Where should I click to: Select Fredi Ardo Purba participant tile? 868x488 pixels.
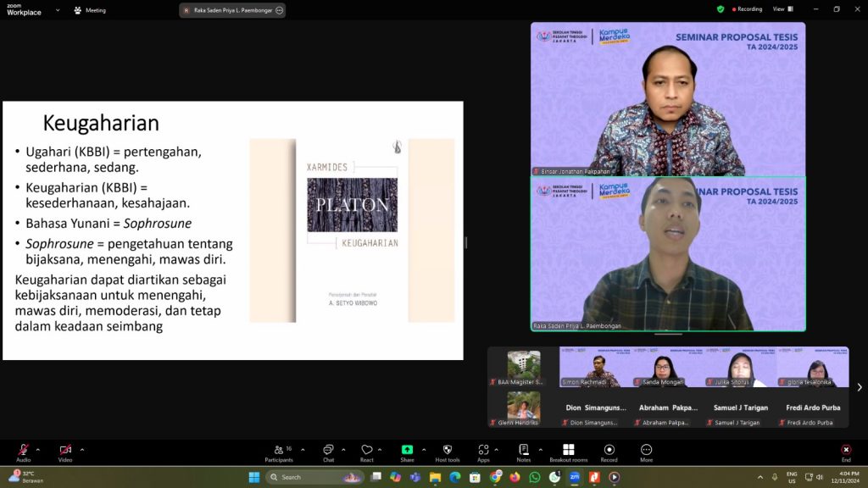pos(813,408)
